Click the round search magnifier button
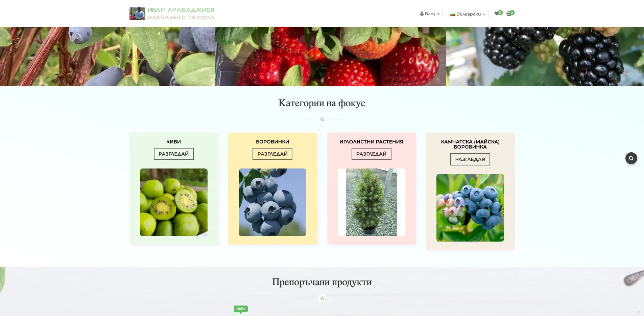The height and width of the screenshot is (316, 644). (631, 158)
